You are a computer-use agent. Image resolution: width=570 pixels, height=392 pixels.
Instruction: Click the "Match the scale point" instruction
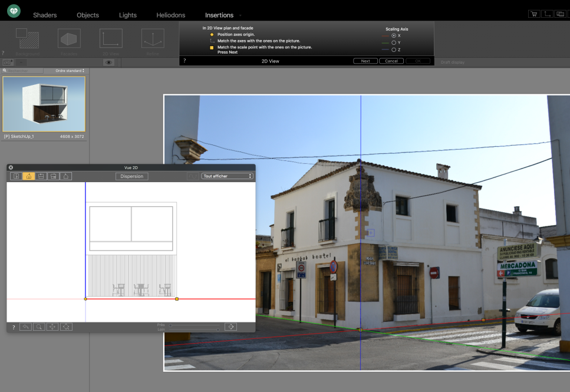pos(265,47)
